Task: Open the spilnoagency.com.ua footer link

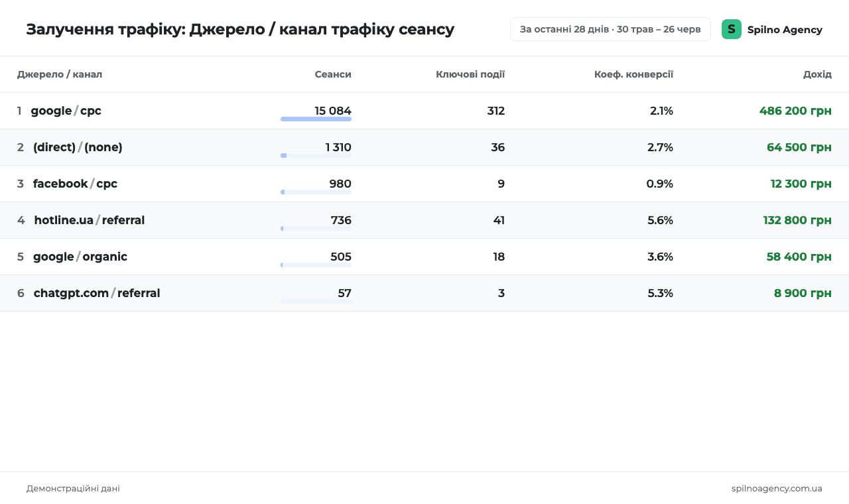Action: 777,489
